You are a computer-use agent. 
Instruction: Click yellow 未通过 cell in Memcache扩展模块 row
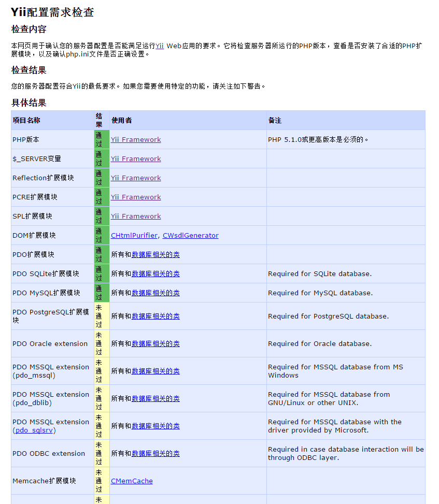(102, 481)
